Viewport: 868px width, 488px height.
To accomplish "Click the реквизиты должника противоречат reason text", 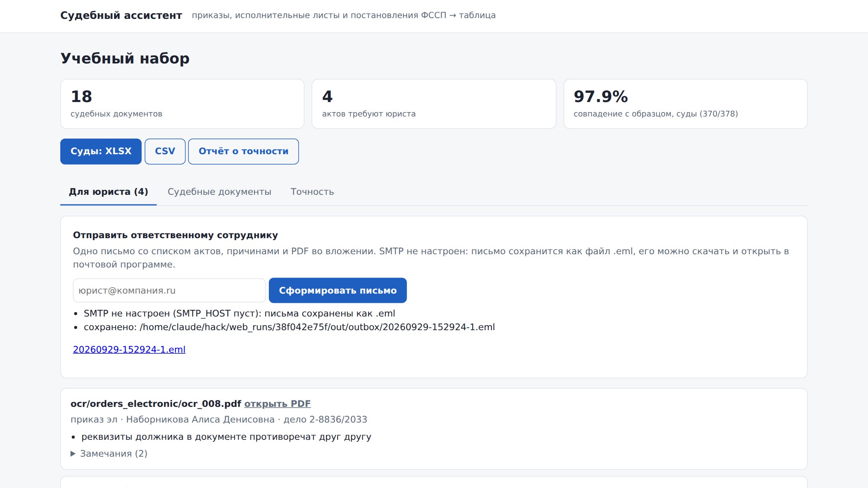I will coord(226,437).
